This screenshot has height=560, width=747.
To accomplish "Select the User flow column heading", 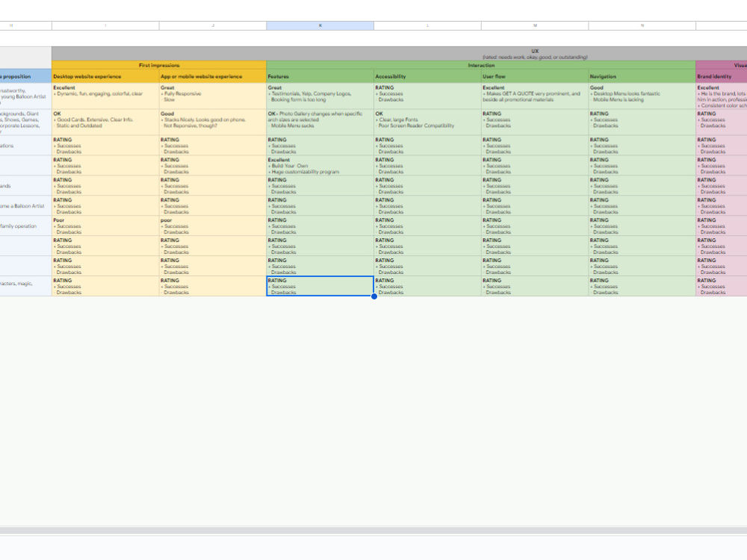I will [x=535, y=76].
